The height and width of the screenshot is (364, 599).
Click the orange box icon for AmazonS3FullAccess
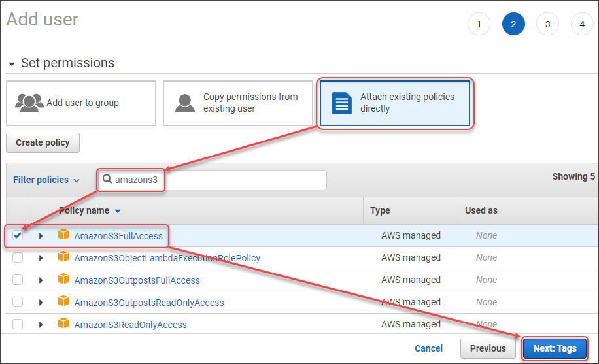tap(63, 235)
